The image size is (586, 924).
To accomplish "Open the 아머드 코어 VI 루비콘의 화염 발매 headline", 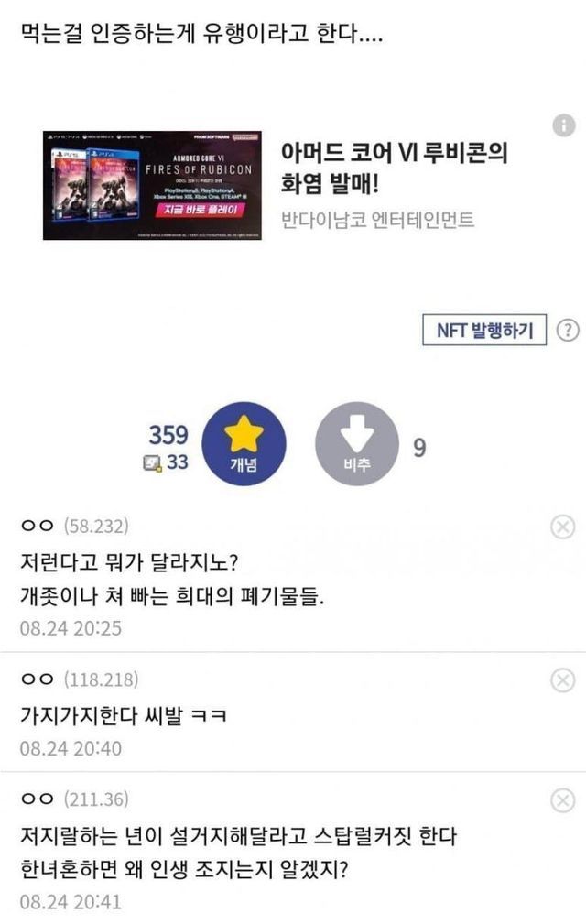I will 394,168.
